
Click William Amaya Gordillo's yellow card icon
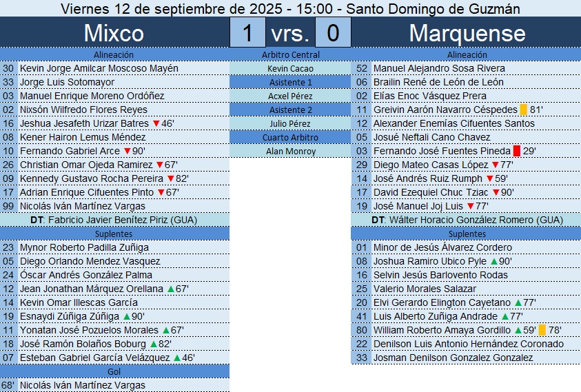pos(542,330)
